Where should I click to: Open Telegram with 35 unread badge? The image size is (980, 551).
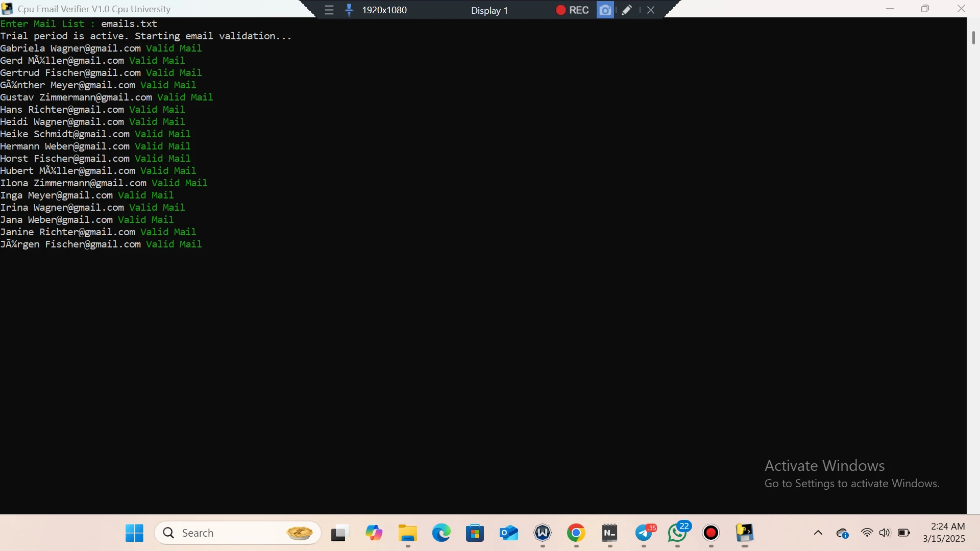(x=644, y=533)
